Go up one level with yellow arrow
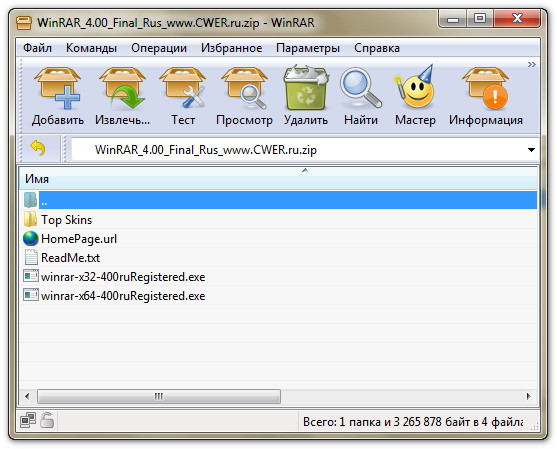 point(38,148)
